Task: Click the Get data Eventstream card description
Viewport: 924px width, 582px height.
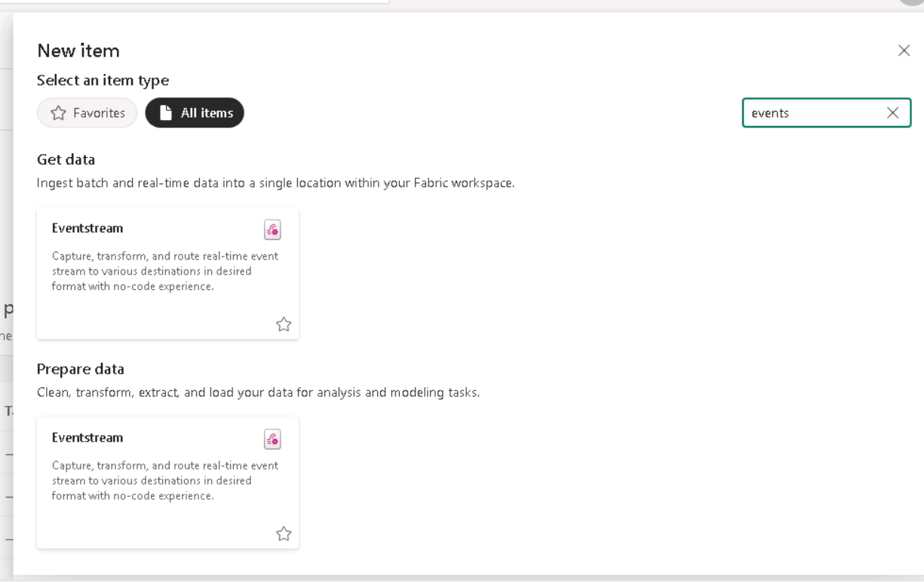Action: (164, 271)
